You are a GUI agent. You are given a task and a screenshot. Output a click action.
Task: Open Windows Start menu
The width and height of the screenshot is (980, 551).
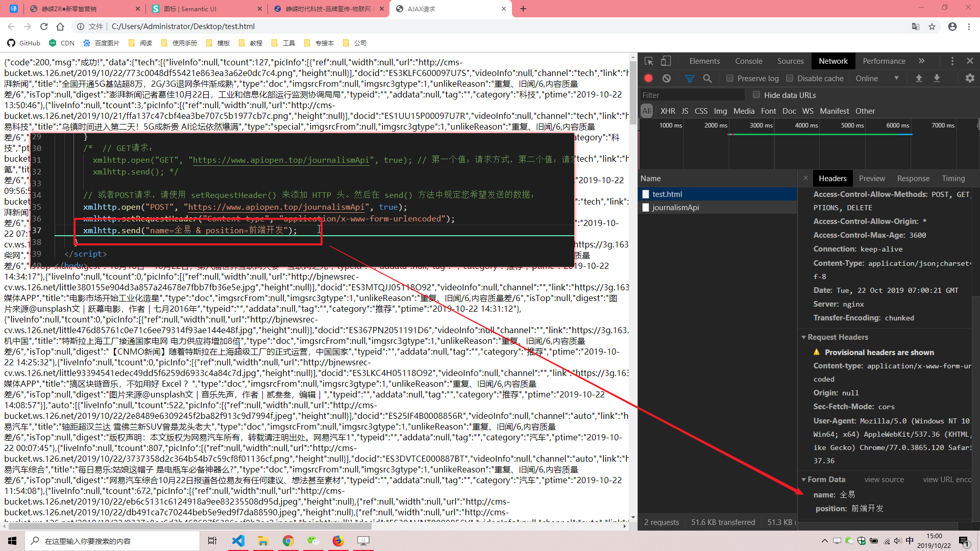point(12,541)
